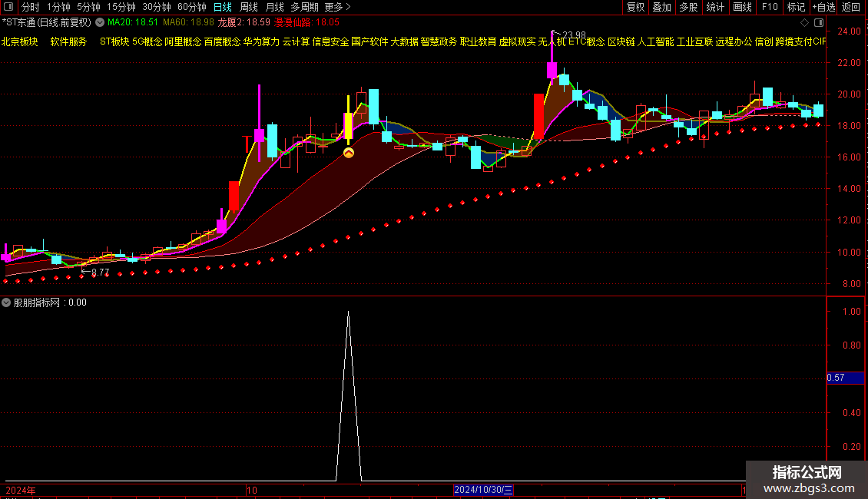Open the 软件服务 industry link
This screenshot has height=499, width=868.
[68, 41]
